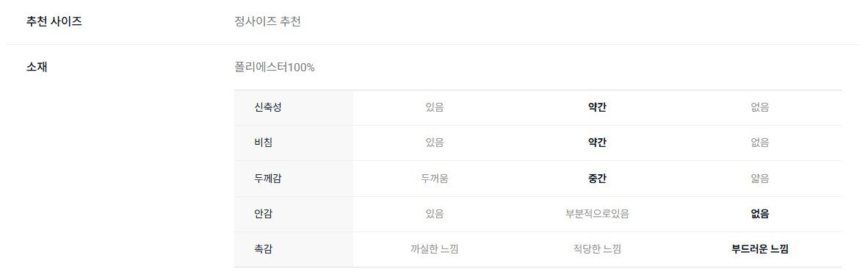Click 약간 in the 비침 row

coord(597,143)
